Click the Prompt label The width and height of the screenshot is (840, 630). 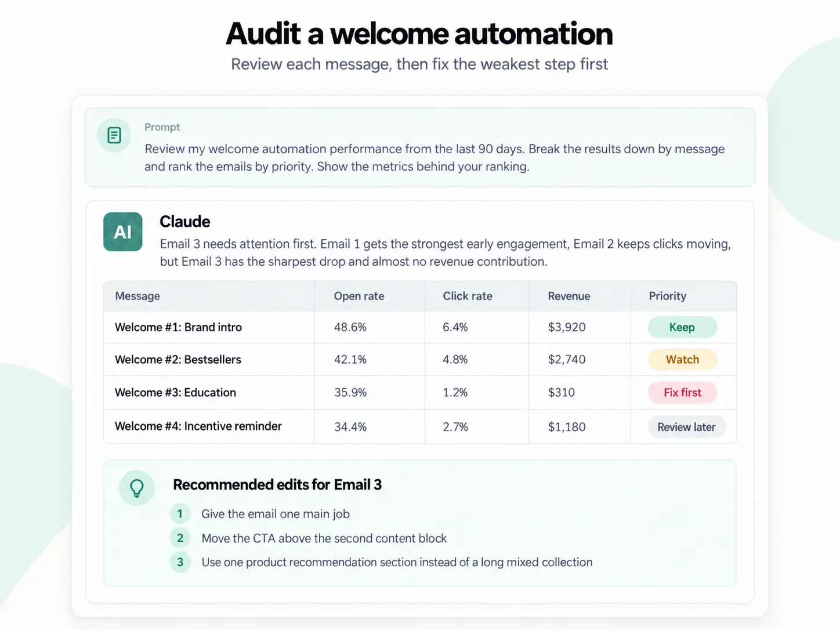(x=162, y=127)
